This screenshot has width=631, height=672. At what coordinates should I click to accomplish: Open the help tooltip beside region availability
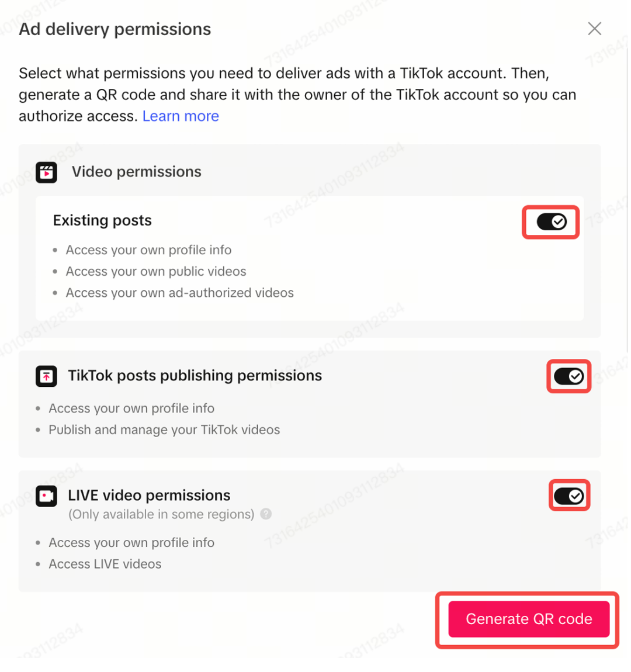266,514
